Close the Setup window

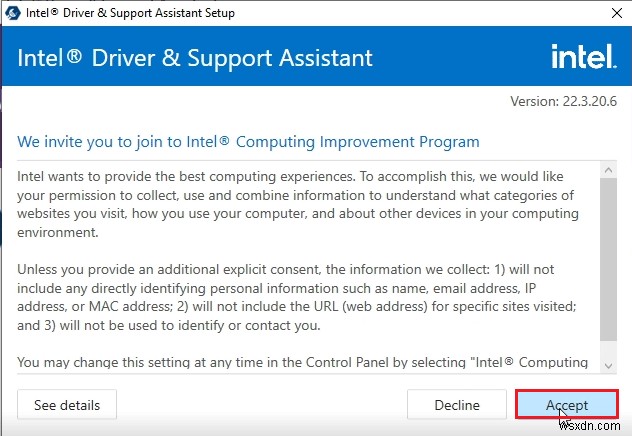[617, 13]
